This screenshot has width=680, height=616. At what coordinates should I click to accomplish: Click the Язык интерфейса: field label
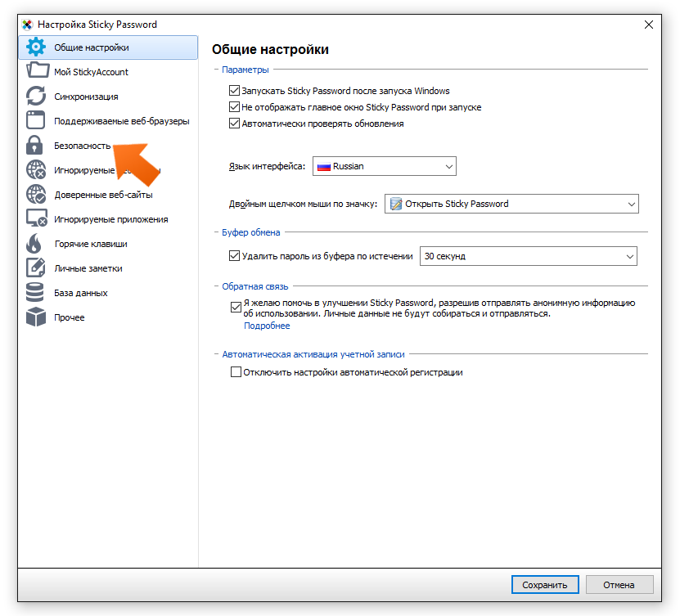267,166
